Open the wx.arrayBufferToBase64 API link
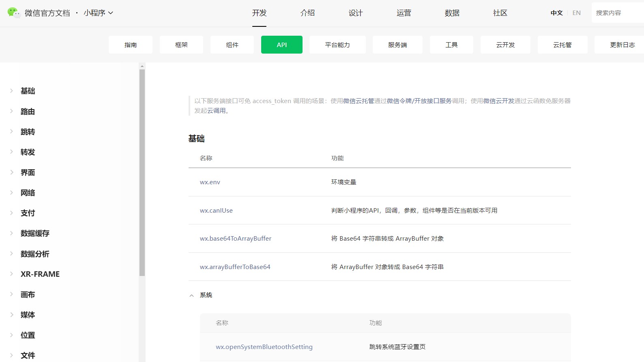The height and width of the screenshot is (362, 644). coord(235,267)
